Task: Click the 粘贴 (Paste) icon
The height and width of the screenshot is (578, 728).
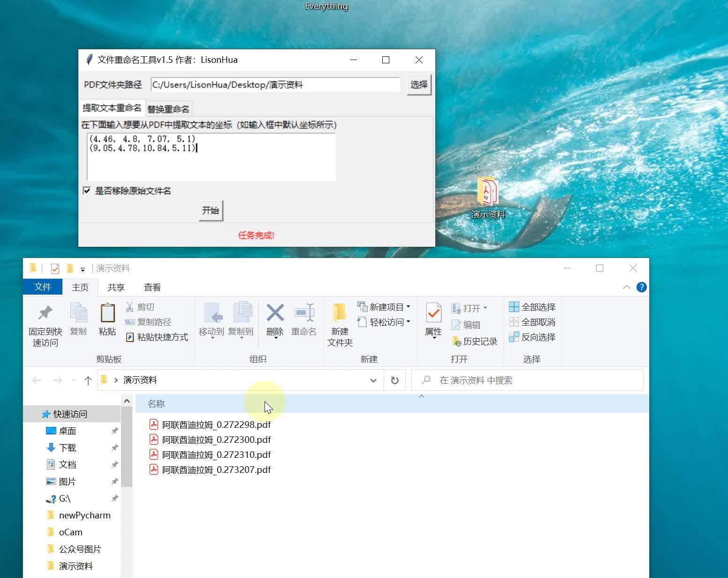Action: tap(107, 319)
